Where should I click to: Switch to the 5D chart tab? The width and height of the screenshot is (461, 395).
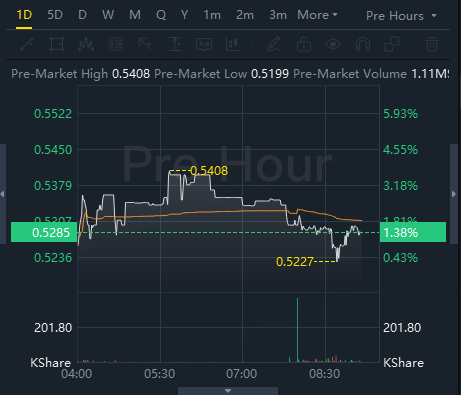point(55,15)
